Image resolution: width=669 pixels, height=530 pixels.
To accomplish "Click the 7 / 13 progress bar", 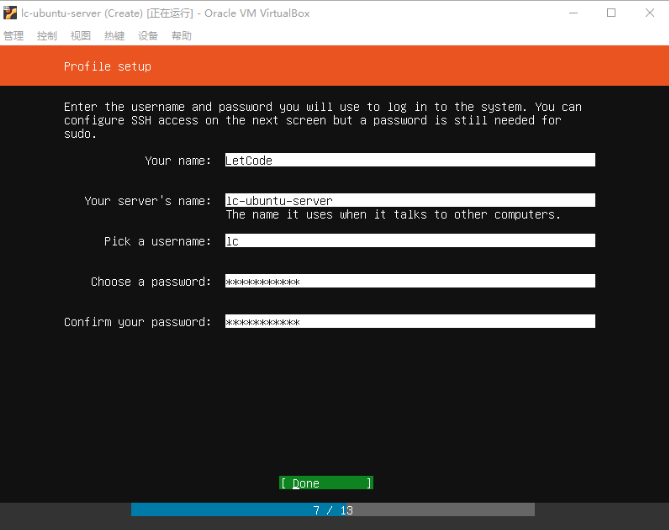I will (x=333, y=510).
